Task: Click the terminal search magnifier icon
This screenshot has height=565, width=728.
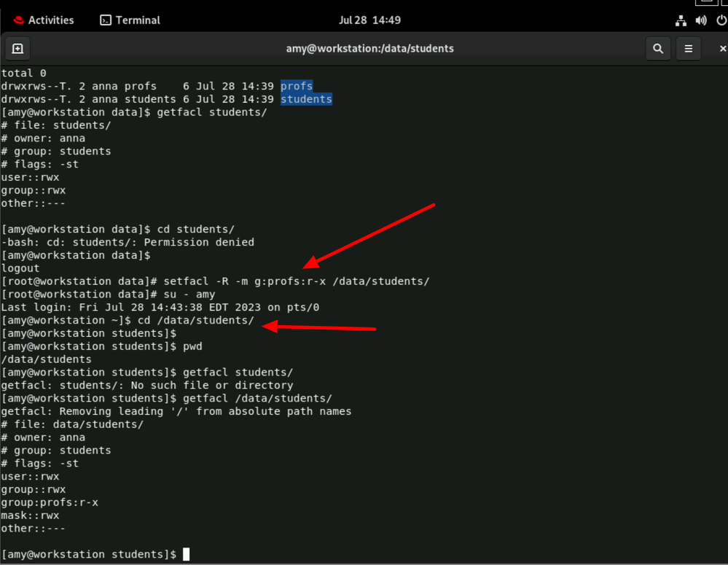Action: tap(658, 49)
